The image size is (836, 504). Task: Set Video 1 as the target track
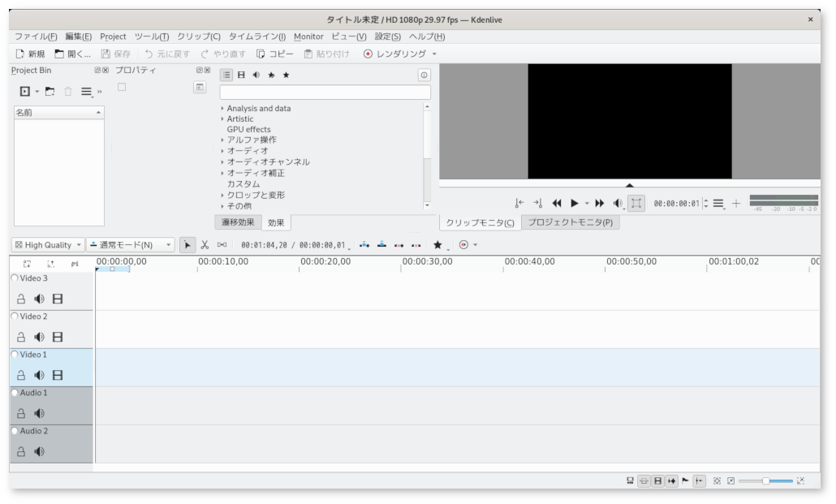pos(15,355)
